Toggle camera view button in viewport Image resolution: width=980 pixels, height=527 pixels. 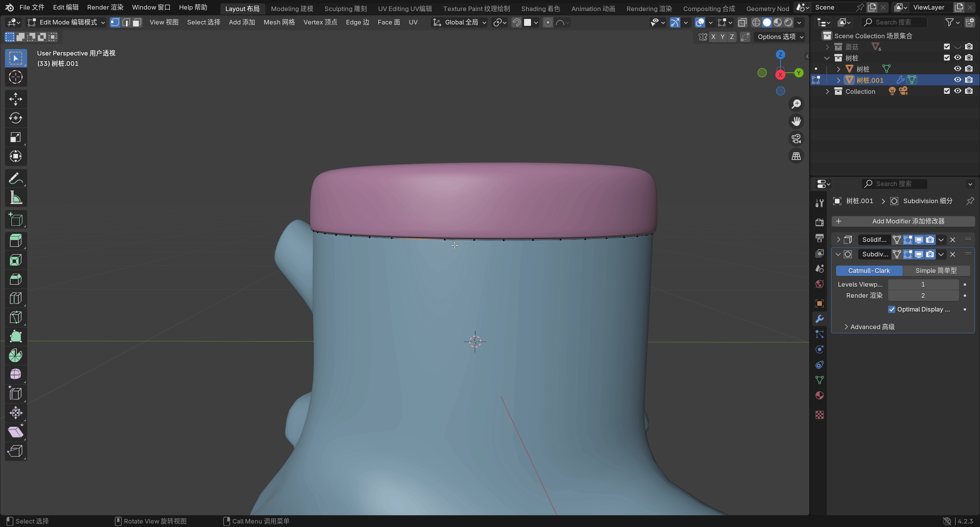(x=796, y=139)
